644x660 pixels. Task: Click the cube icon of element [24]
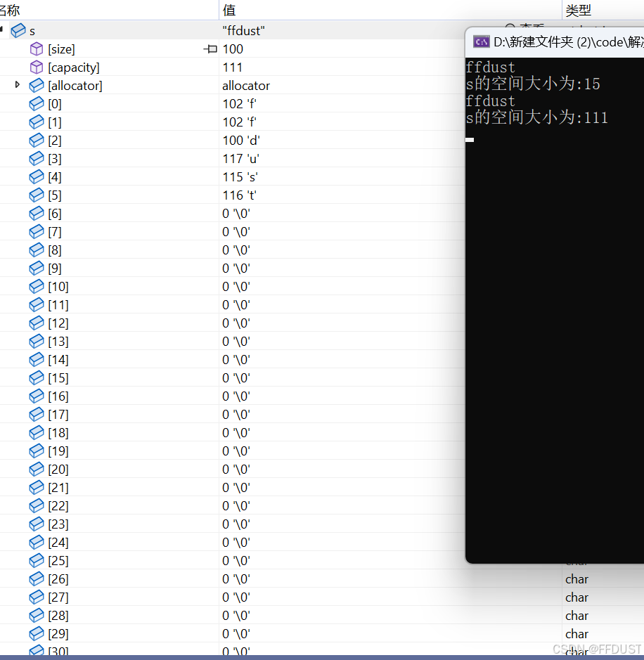click(37, 542)
